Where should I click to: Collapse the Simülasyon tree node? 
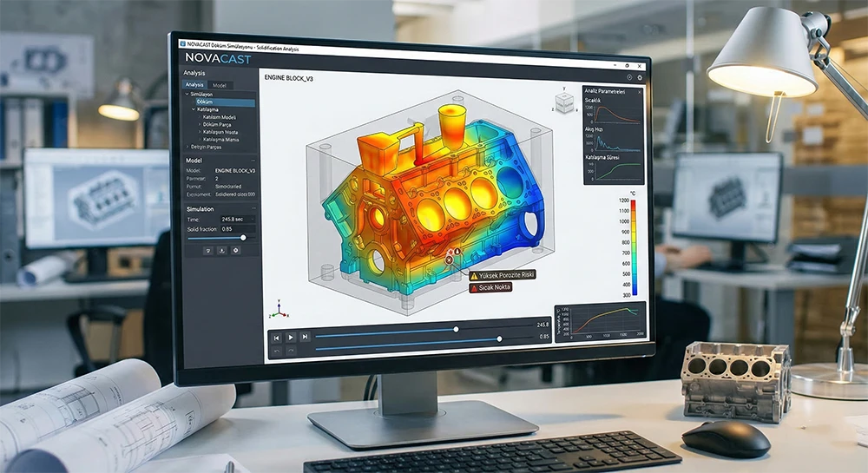(187, 94)
